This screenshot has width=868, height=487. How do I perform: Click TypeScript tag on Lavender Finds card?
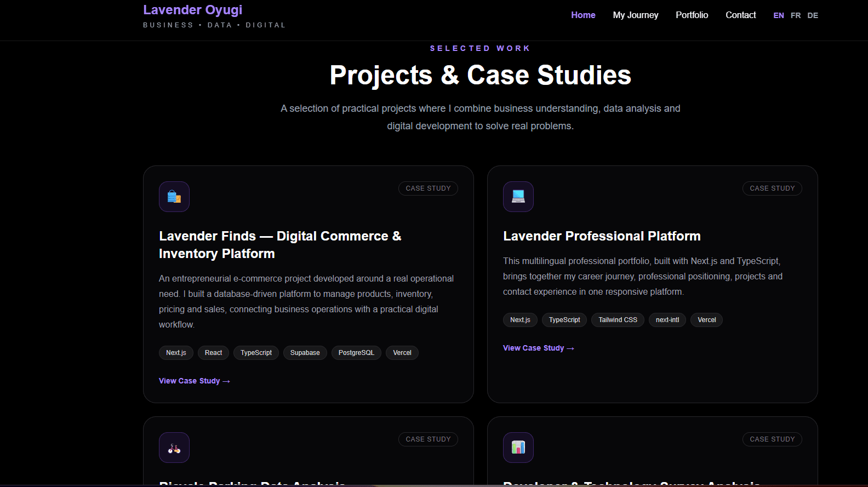pos(256,353)
